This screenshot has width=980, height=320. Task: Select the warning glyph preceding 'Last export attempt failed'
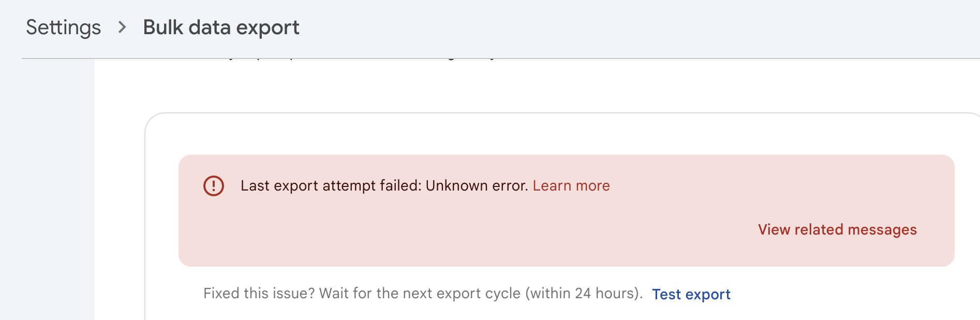point(214,185)
